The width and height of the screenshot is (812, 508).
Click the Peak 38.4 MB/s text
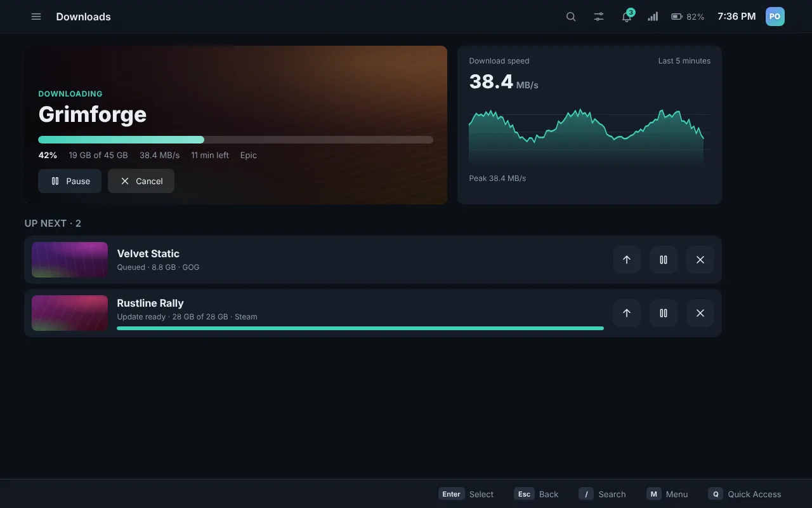tap(497, 178)
